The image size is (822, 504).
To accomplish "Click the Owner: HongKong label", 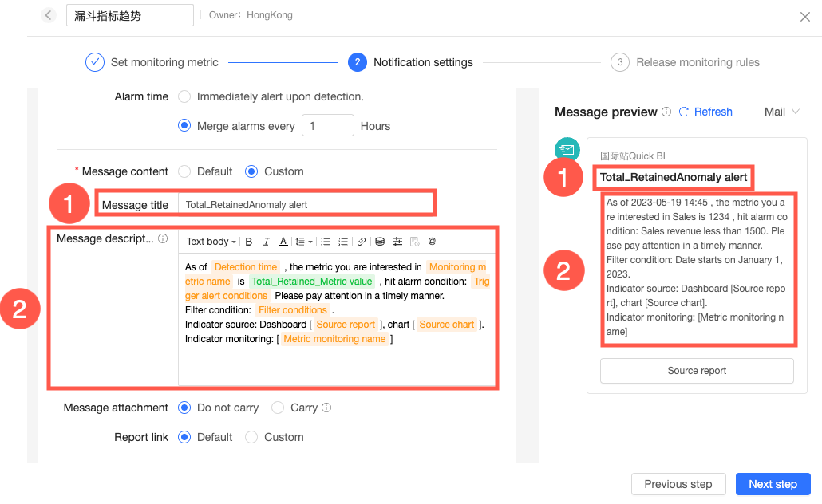I will click(251, 15).
